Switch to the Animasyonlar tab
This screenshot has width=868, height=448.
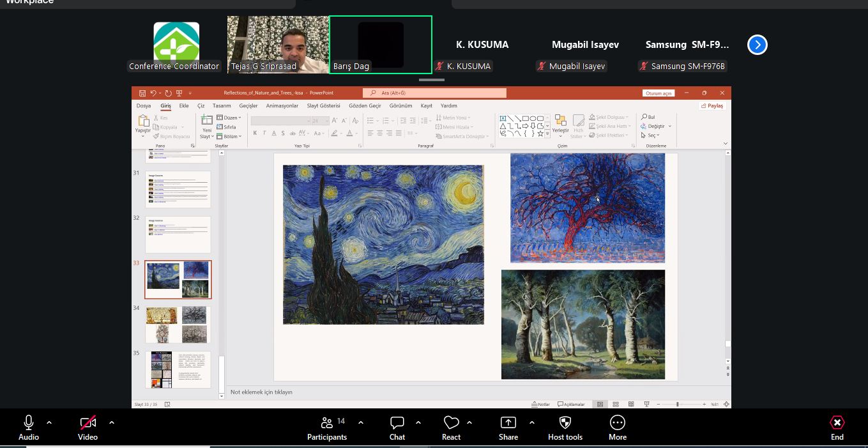282,105
